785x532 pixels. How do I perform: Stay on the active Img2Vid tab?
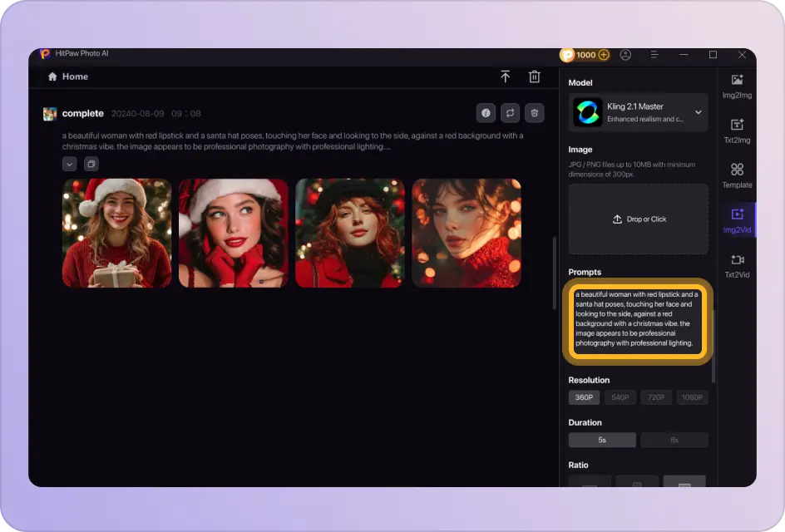(737, 219)
